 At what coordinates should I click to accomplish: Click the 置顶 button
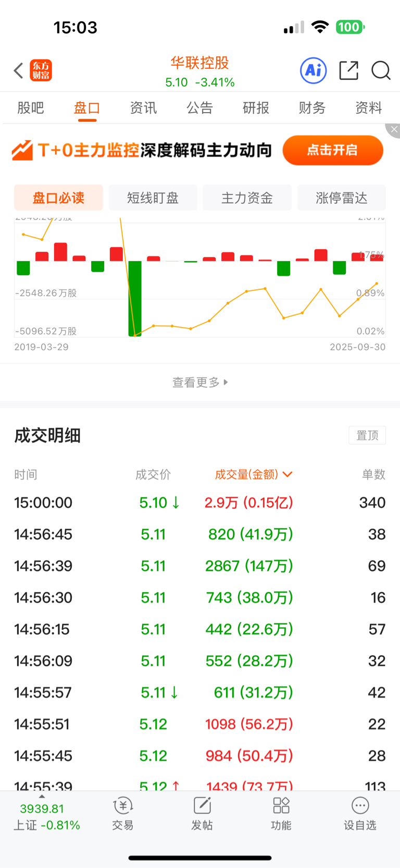tap(367, 435)
